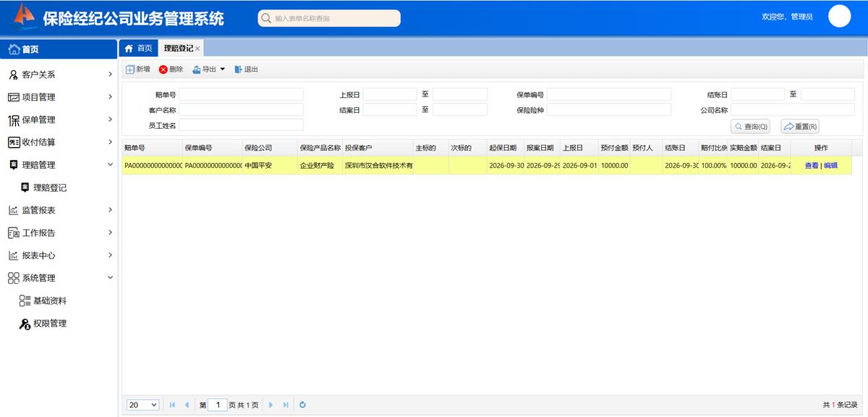Expand the 客户关系 menu
868x417 pixels.
pyautogui.click(x=59, y=75)
